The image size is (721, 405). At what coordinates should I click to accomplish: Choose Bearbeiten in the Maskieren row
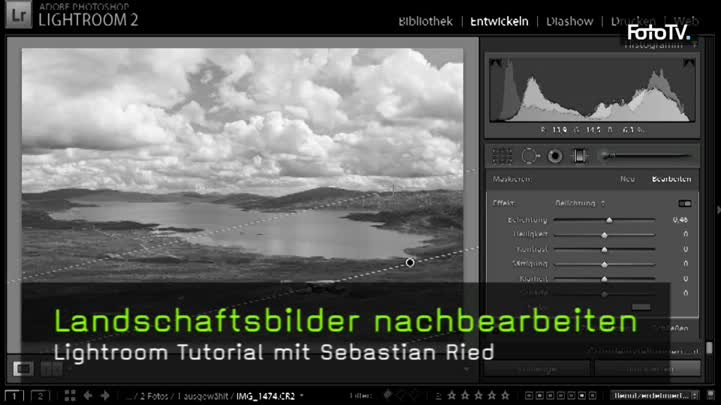click(x=671, y=179)
